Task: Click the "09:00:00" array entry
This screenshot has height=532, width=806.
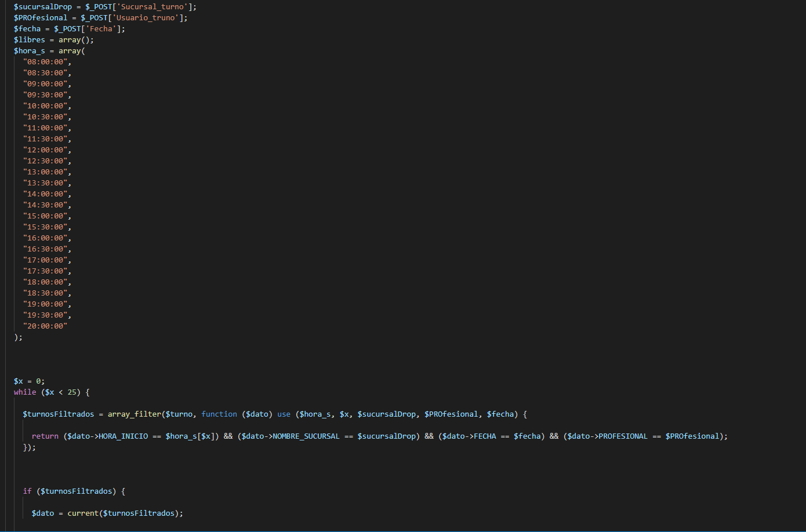Action: [x=45, y=84]
